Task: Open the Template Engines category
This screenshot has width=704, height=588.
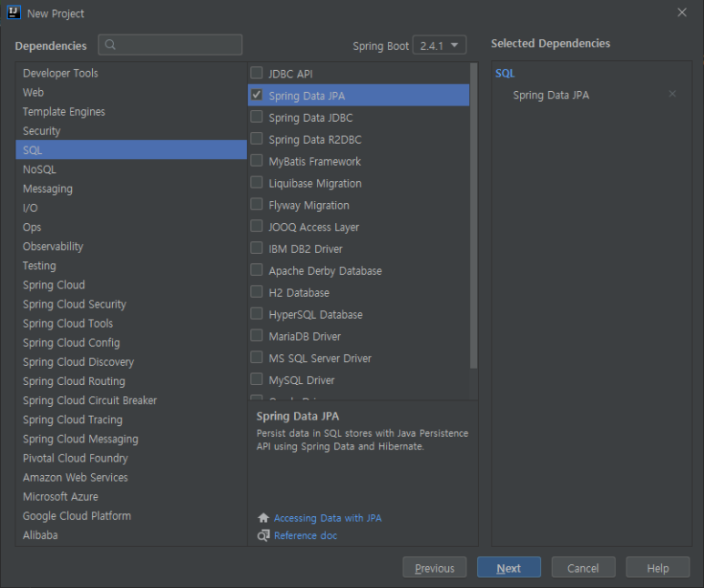Action: 131,112
